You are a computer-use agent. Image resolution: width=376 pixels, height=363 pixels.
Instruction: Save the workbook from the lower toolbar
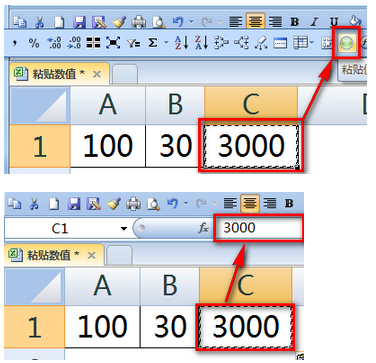pos(73,203)
